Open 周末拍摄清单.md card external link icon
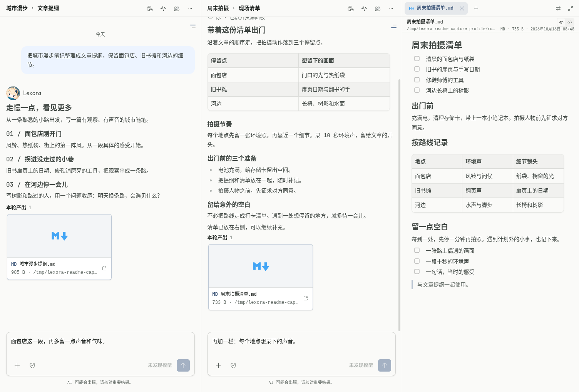The image size is (579, 392). pos(306,298)
